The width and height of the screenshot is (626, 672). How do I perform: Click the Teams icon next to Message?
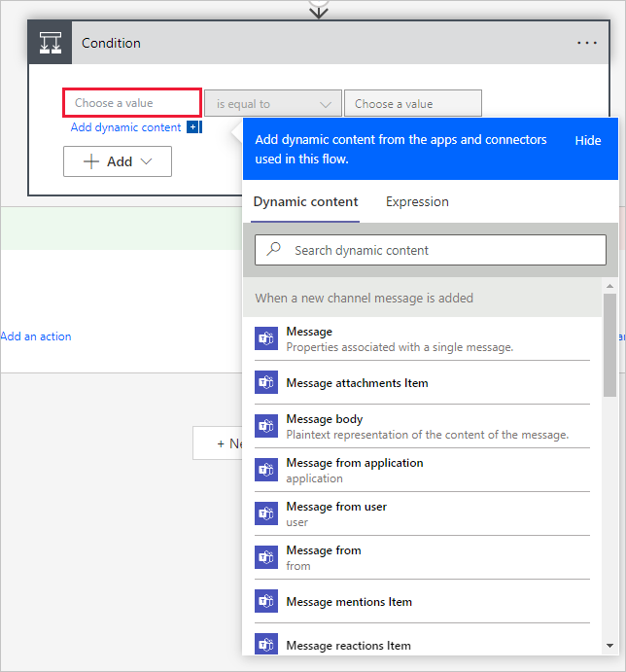(266, 338)
